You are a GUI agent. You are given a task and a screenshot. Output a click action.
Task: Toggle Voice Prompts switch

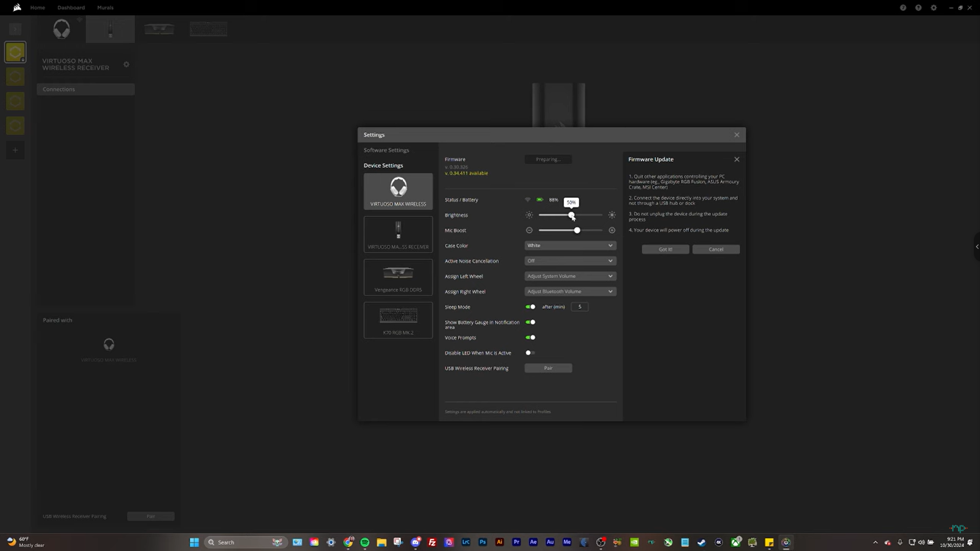530,338
